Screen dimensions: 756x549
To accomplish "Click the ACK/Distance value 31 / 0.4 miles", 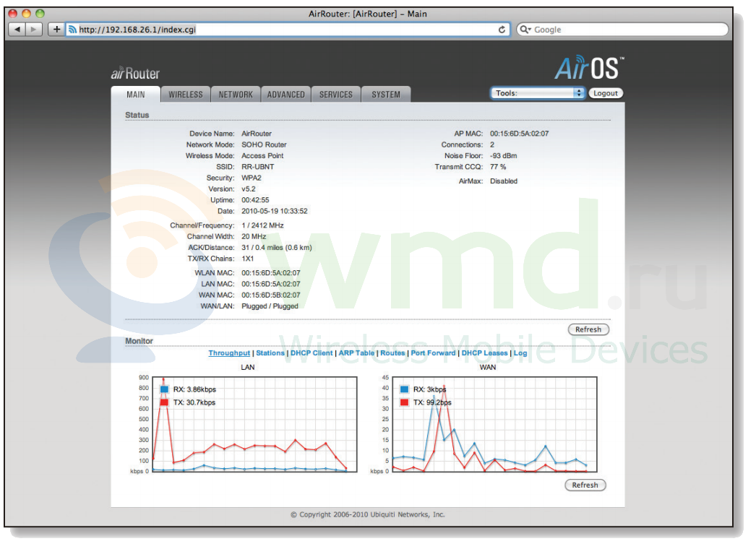I will coord(277,247).
